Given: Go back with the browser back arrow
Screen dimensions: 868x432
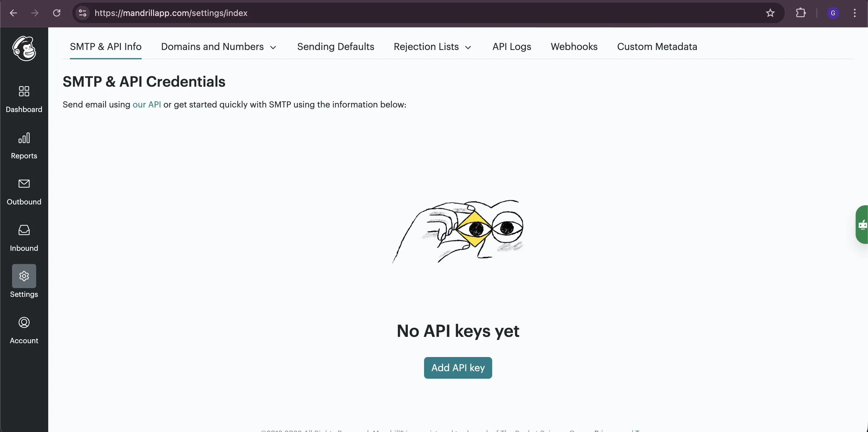Looking at the screenshot, I should point(14,13).
